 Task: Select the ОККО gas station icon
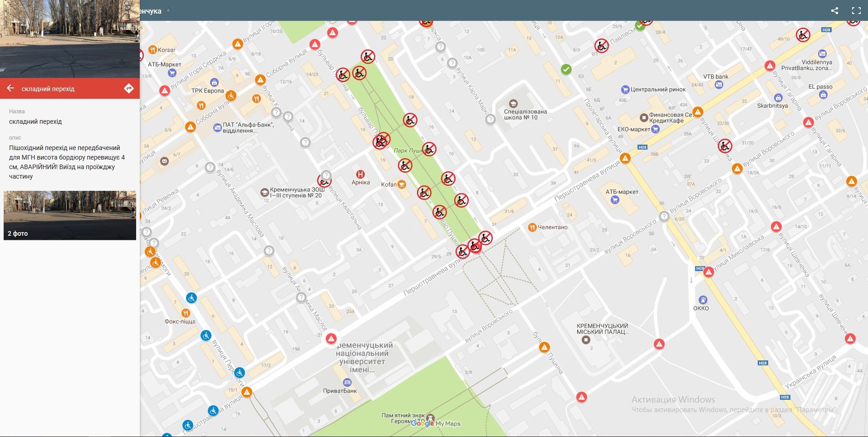702,300
